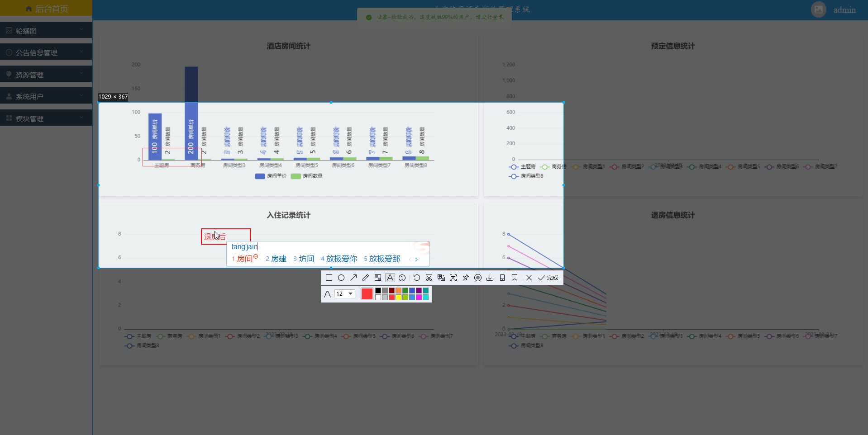Image resolution: width=868 pixels, height=435 pixels.
Task: Toggle 房间单价 legend in room chart
Action: 271,176
